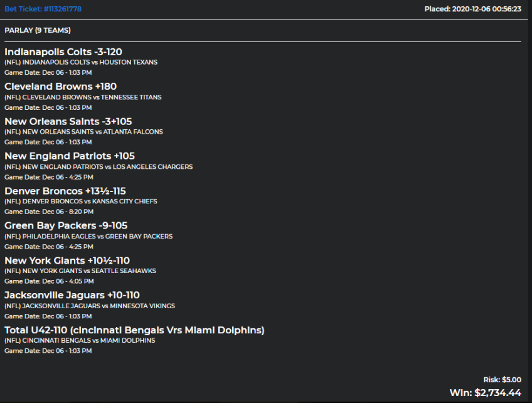Select the Patriots vs Los Angeles Chargers matchup line
Image resolution: width=532 pixels, height=403 pixels.
(x=98, y=167)
